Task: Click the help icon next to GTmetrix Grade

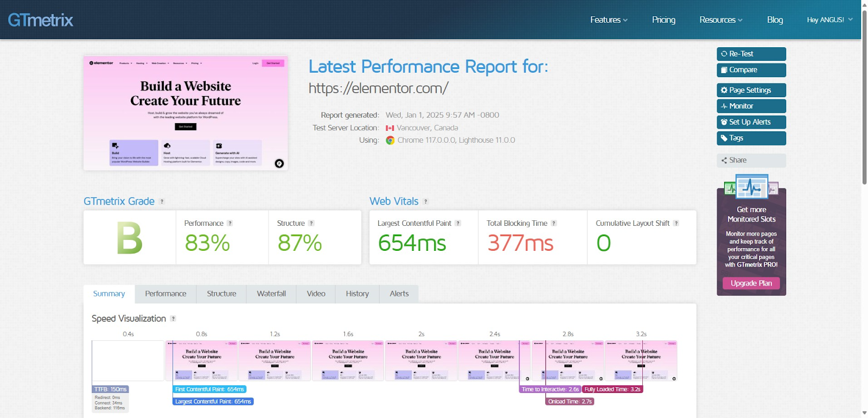Action: (162, 201)
